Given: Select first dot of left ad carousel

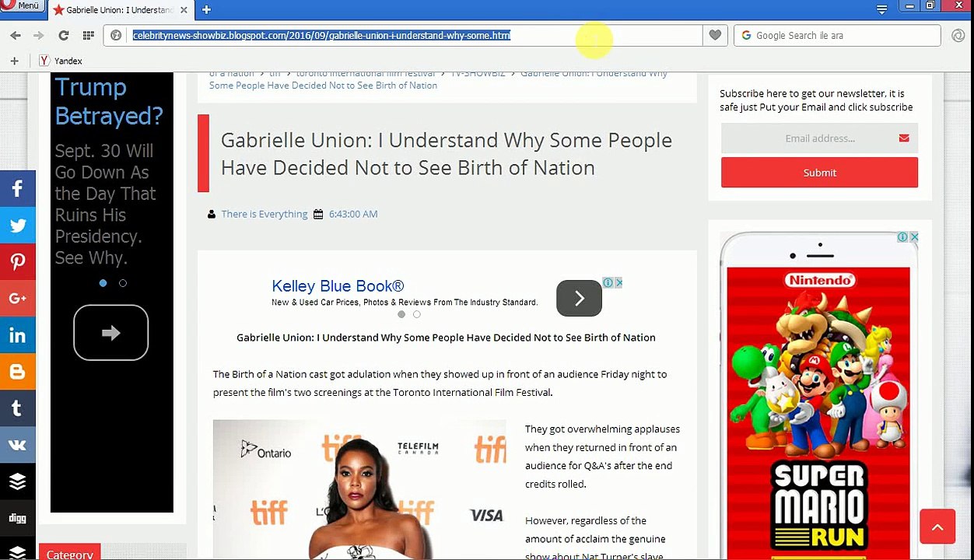Looking at the screenshot, I should click(x=103, y=283).
